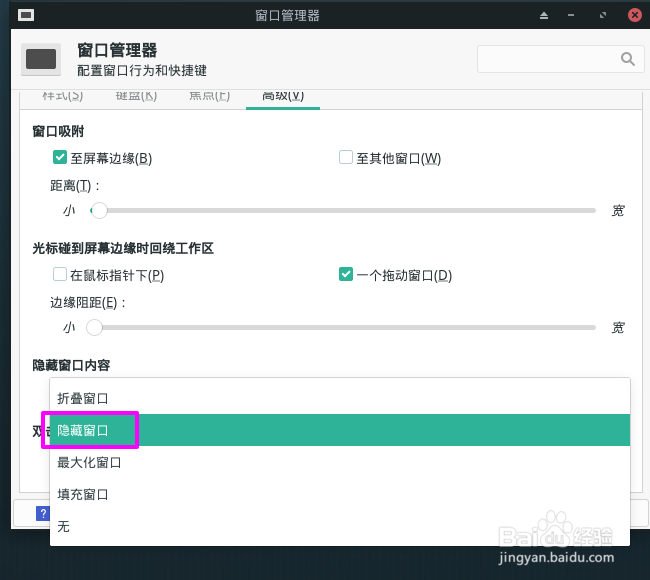650x580 pixels.
Task: Choose 无 from the dropdown list
Action: (x=340, y=526)
